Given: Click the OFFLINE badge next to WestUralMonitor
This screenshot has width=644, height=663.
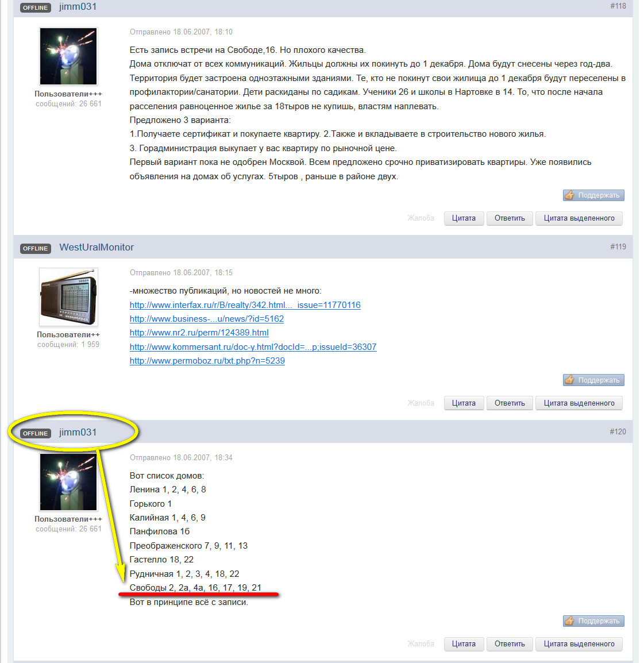Looking at the screenshot, I should pyautogui.click(x=36, y=248).
